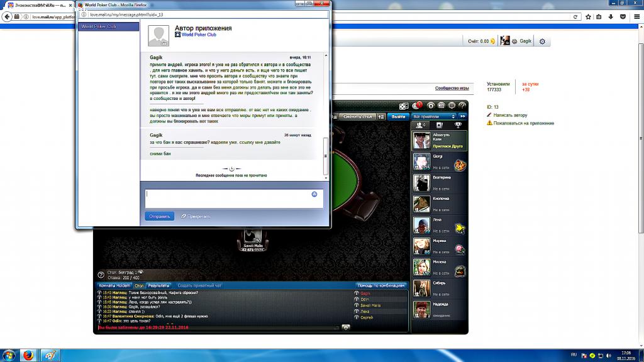Take a screenshot with the camera icon
This screenshot has height=362, width=644.
[x=441, y=106]
